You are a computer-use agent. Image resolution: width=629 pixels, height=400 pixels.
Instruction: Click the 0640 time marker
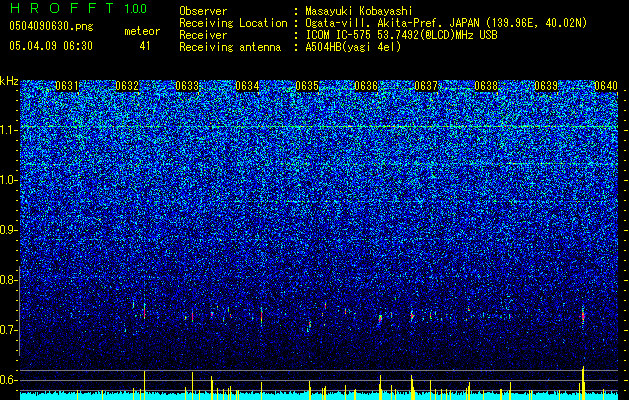606,86
